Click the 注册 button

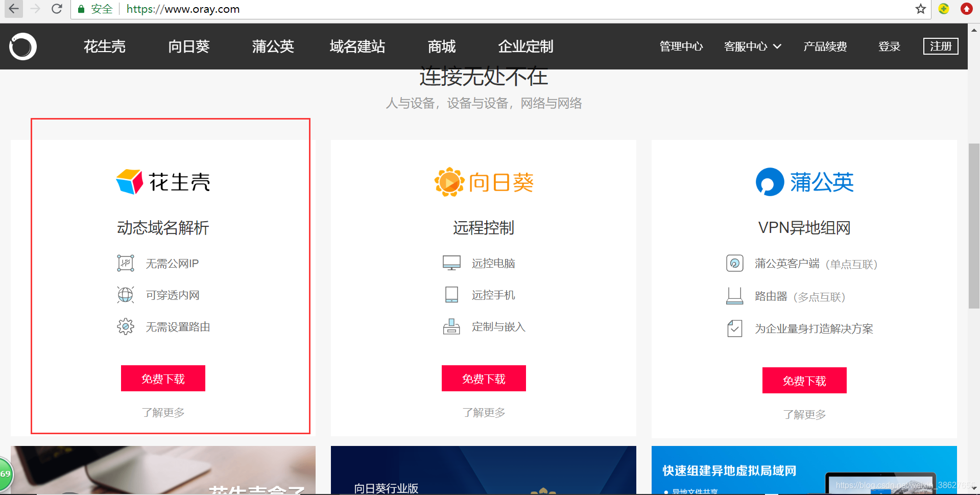(941, 46)
